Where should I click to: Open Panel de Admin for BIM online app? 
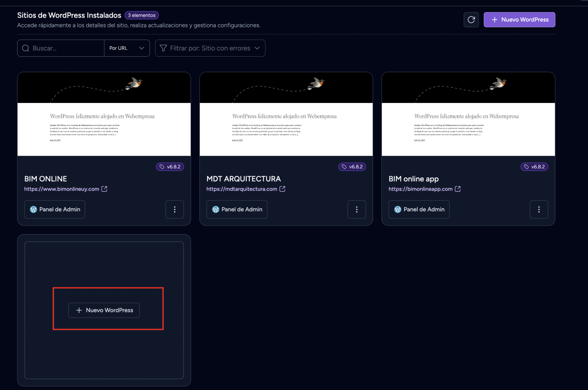pos(419,209)
